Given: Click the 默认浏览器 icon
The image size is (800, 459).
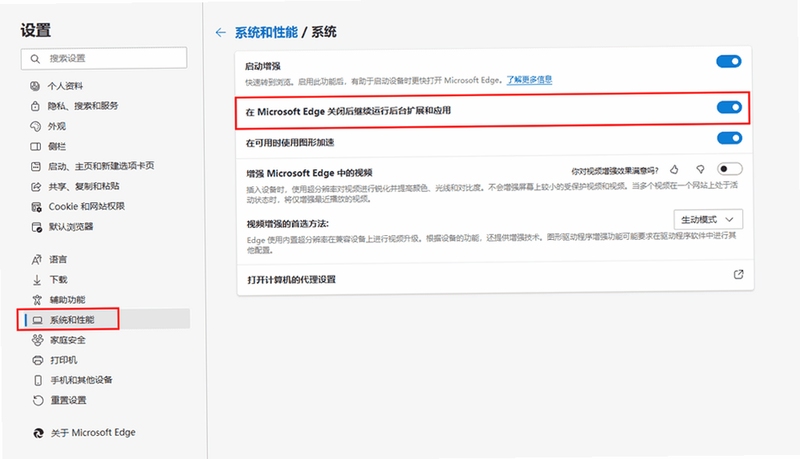Looking at the screenshot, I should 37,227.
